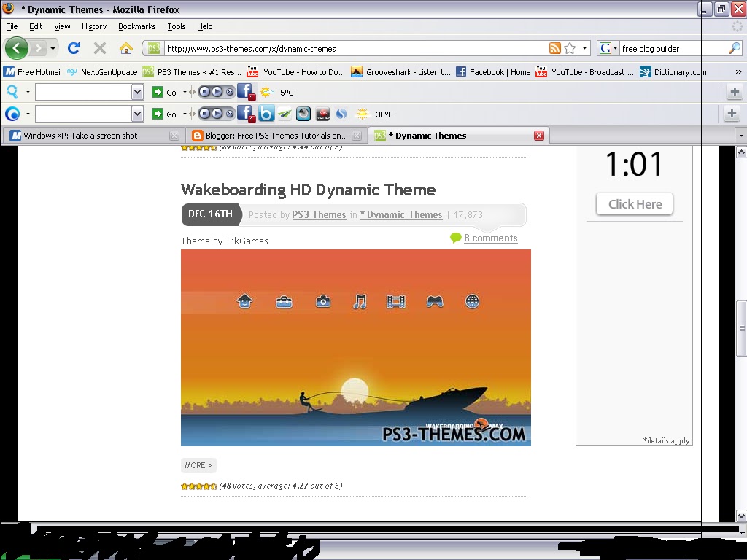This screenshot has width=747, height=560.
Task: Click the Facebook icon on the -5ºC toolbar
Action: [x=245, y=91]
